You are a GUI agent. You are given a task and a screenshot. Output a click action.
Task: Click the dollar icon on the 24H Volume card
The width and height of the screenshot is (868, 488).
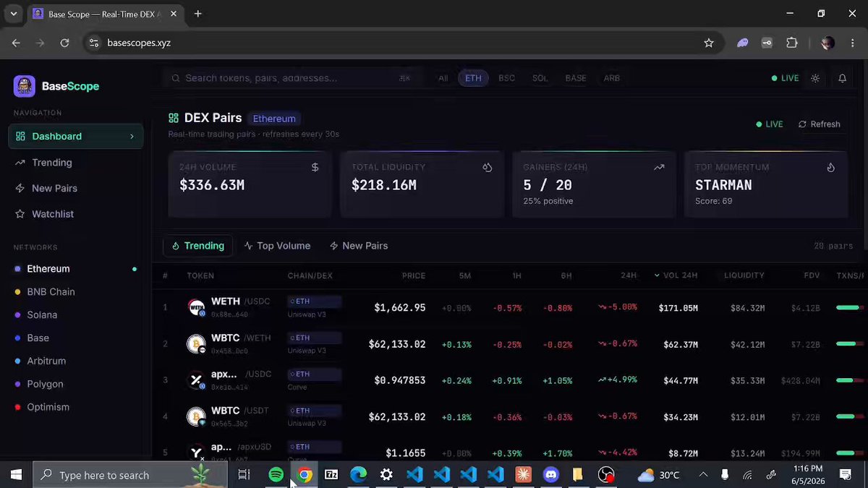click(x=315, y=167)
